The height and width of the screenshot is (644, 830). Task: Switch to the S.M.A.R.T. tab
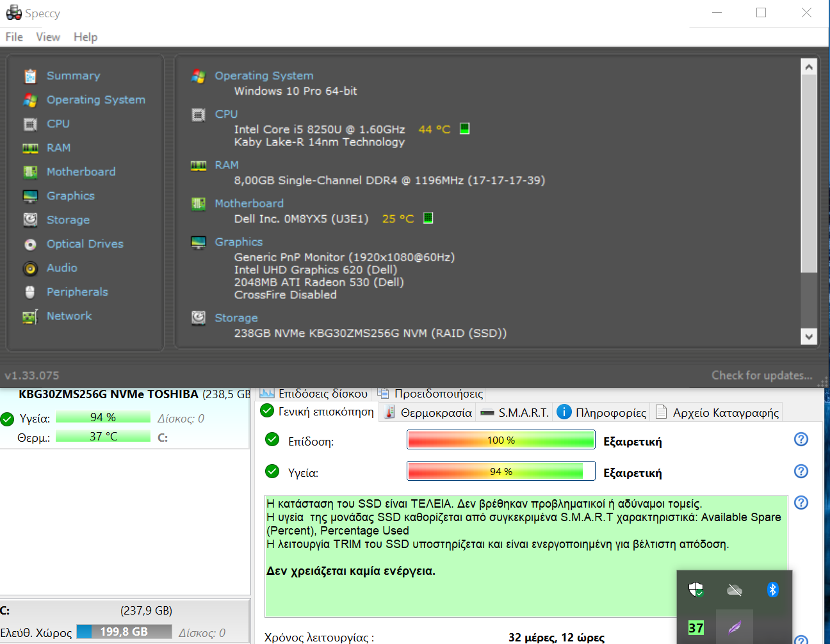click(514, 413)
